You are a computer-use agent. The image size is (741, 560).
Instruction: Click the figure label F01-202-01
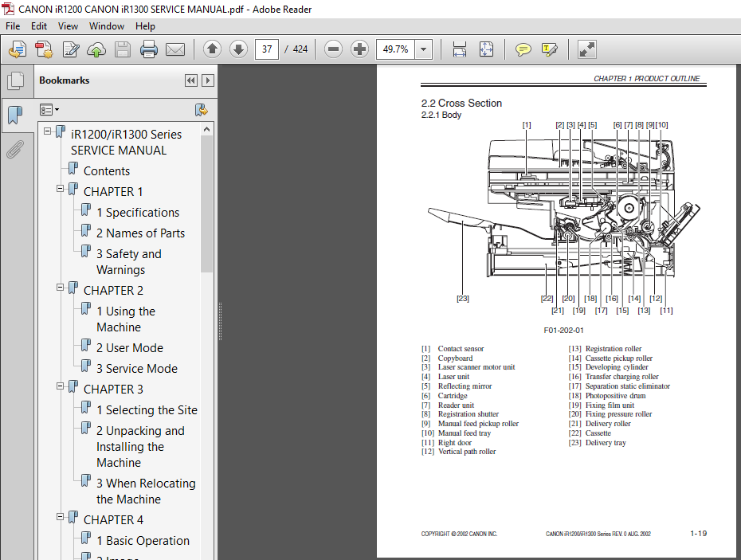[563, 331]
